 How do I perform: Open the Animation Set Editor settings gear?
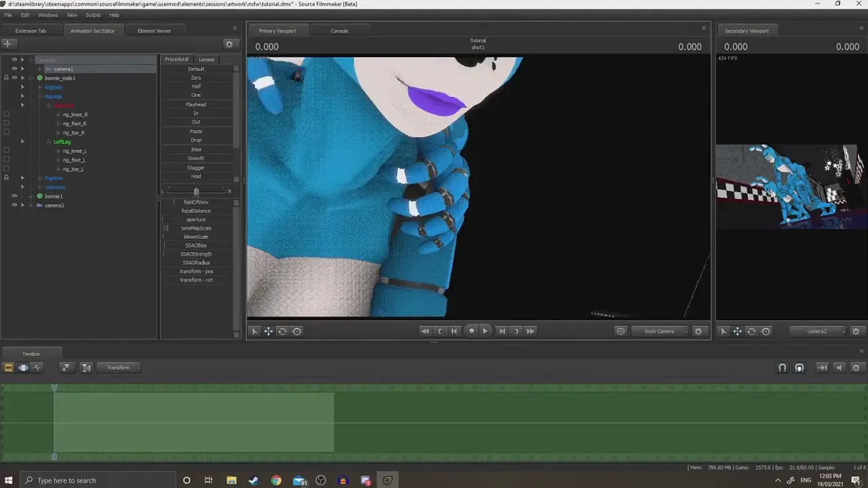[229, 43]
